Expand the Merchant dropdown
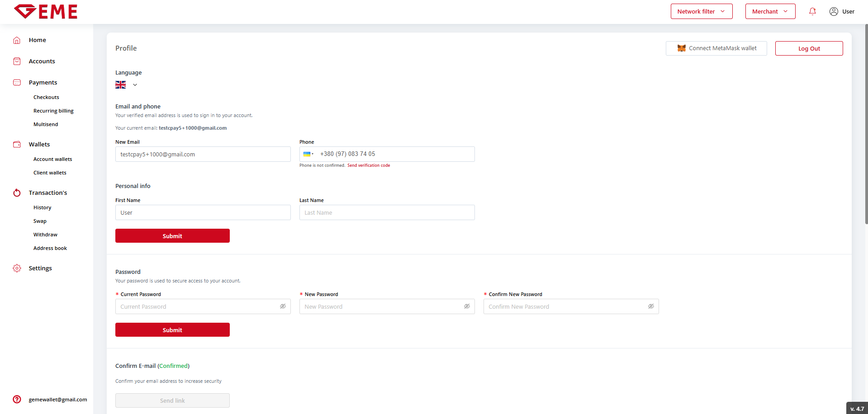Image resolution: width=868 pixels, height=414 pixels. point(770,12)
